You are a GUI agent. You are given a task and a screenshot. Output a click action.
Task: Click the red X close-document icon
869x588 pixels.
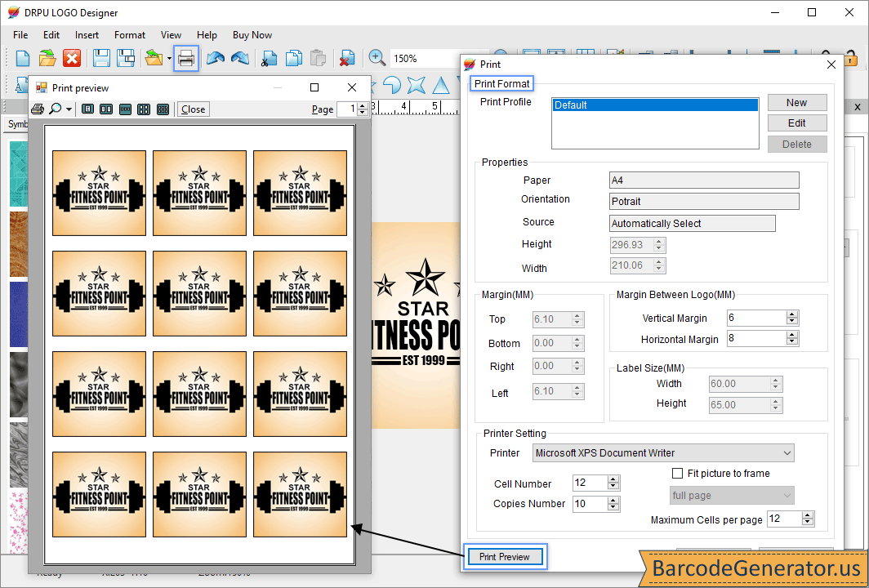pos(72,58)
